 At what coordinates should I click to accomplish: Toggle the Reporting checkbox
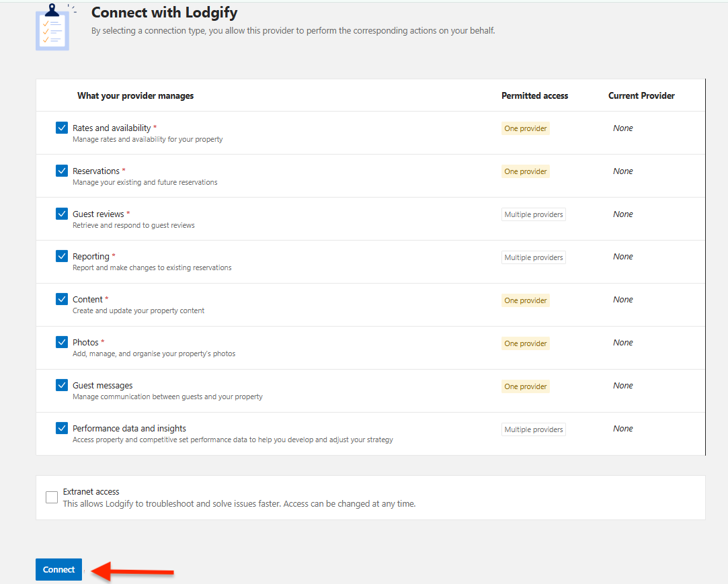(62, 256)
